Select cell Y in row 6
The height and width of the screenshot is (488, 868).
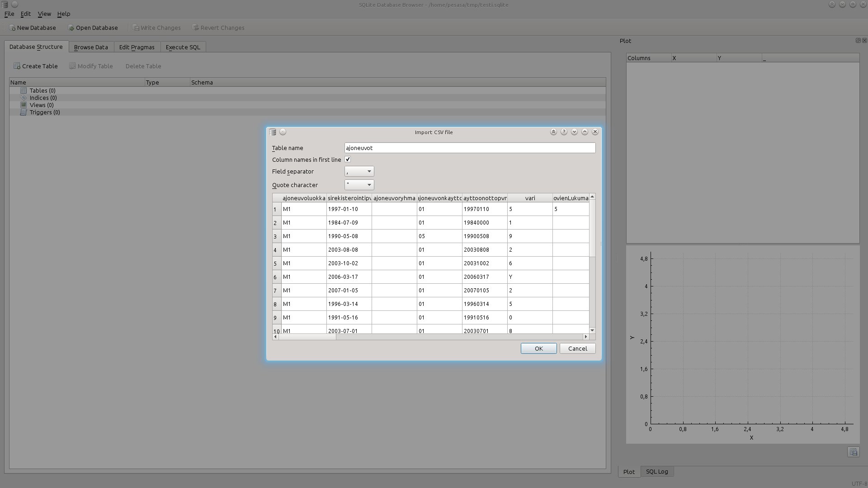pos(530,277)
